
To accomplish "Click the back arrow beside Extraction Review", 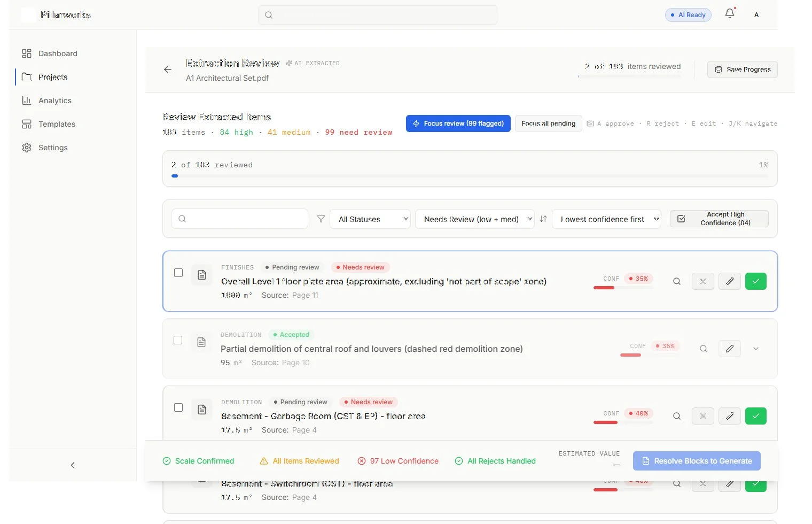I will [168, 70].
